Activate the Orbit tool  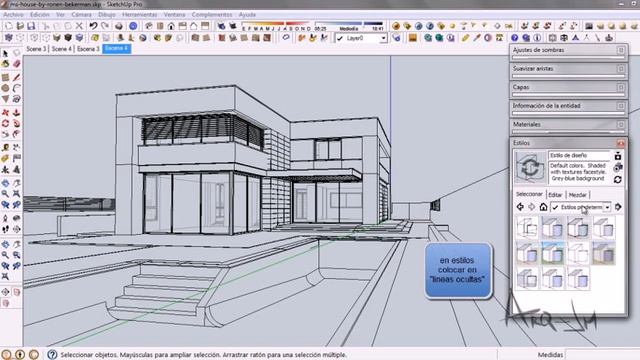coord(5,182)
